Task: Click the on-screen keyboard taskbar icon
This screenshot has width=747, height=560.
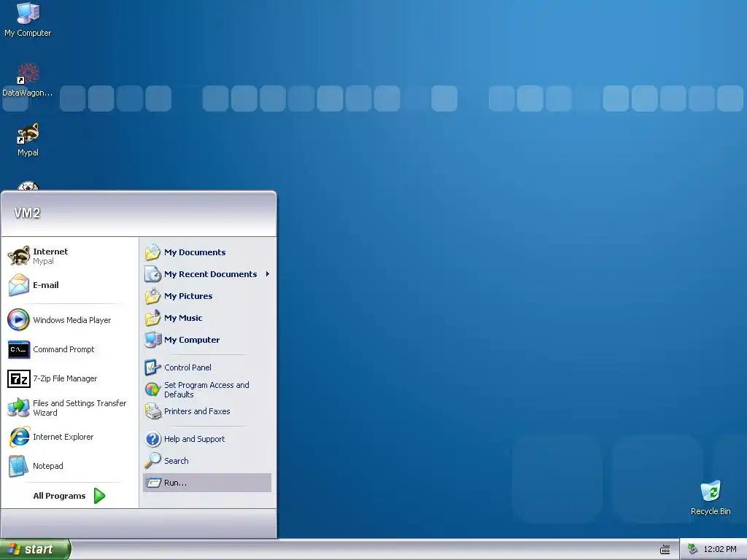Action: [x=665, y=550]
